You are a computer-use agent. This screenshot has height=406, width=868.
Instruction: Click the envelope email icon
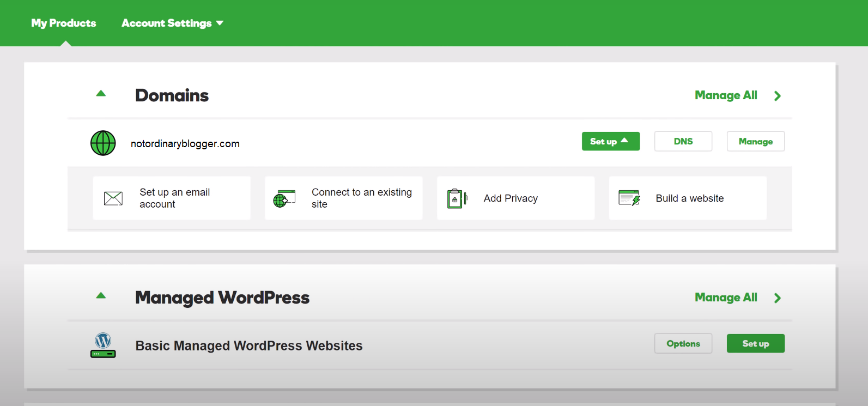(113, 198)
